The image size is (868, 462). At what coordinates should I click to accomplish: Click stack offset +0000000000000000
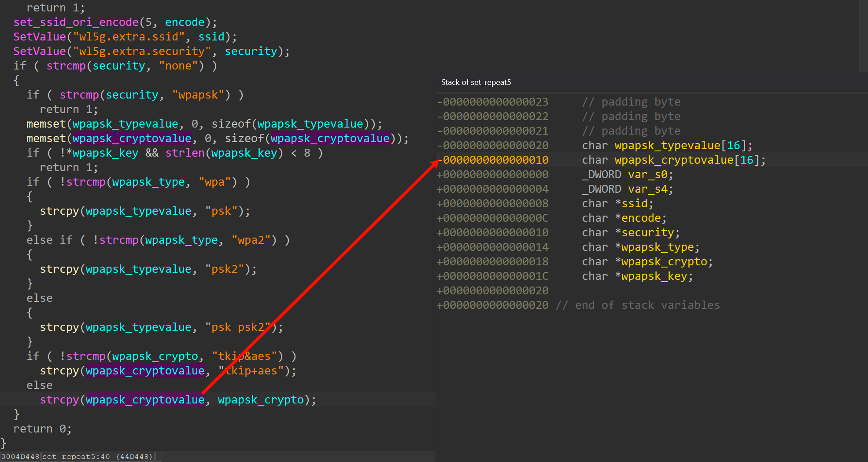(493, 174)
